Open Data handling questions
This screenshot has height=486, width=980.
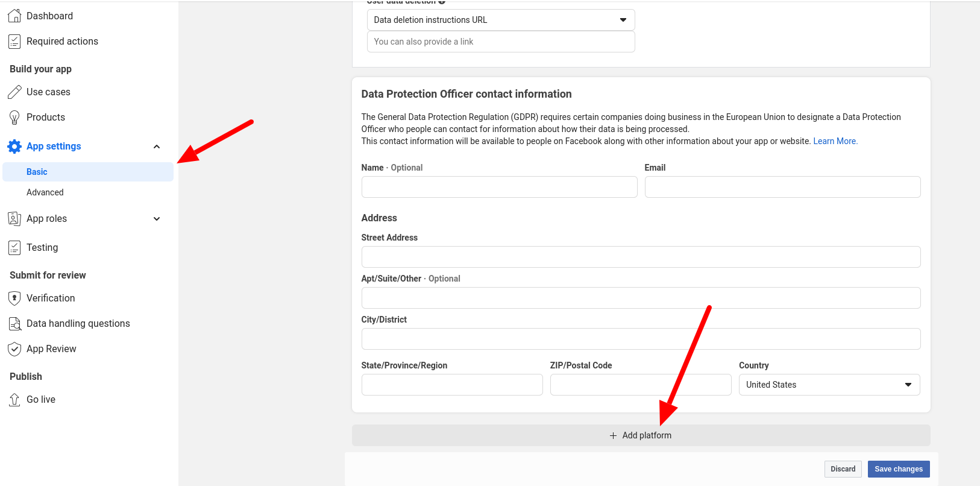(78, 323)
